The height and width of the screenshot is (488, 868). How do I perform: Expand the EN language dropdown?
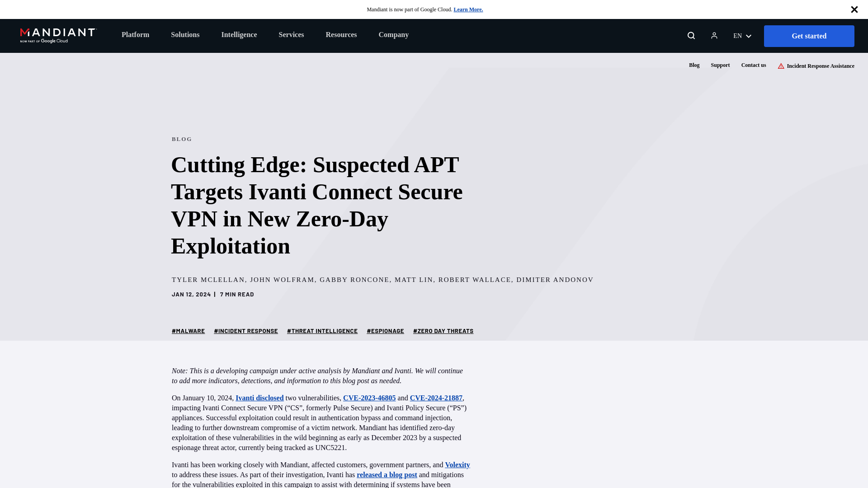click(x=742, y=35)
